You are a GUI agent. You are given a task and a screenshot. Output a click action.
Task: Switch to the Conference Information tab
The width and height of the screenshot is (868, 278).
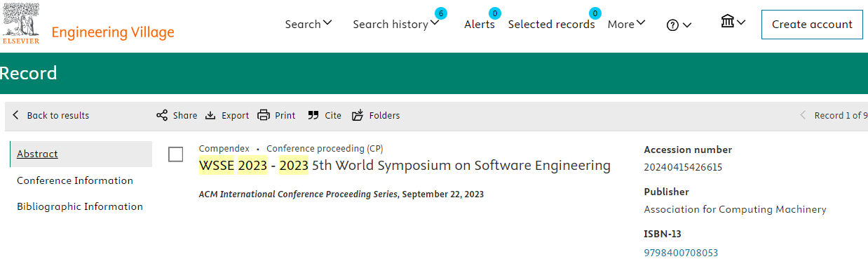click(x=75, y=180)
